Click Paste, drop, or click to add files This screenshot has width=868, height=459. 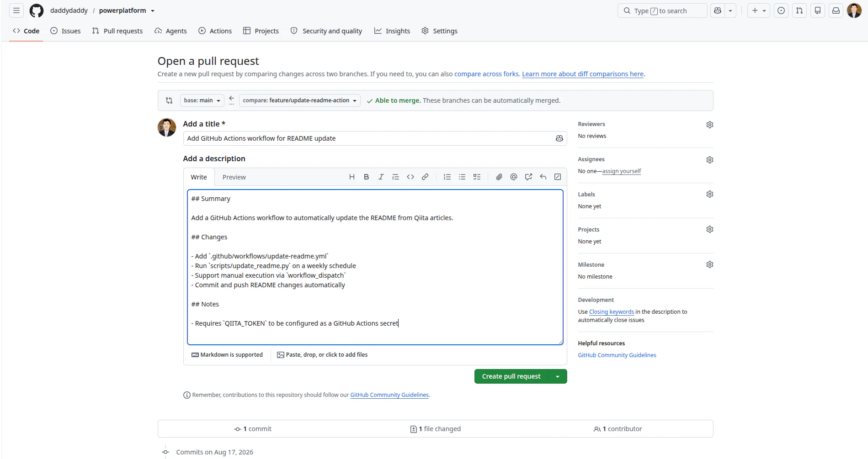tap(322, 355)
